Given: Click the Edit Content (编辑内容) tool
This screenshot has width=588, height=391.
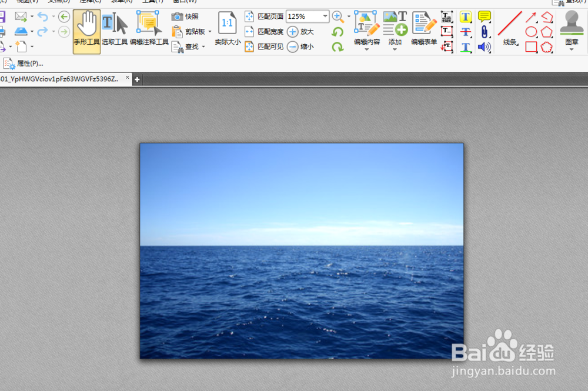Looking at the screenshot, I should click(x=367, y=28).
